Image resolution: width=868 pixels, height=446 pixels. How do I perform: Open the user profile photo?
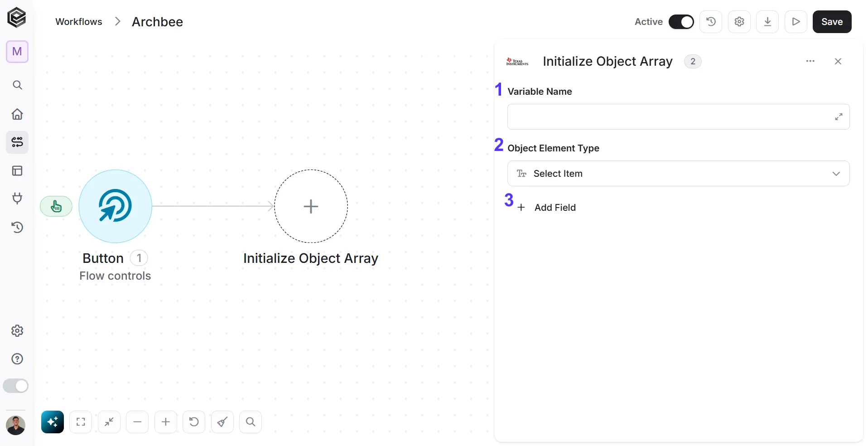point(16,425)
